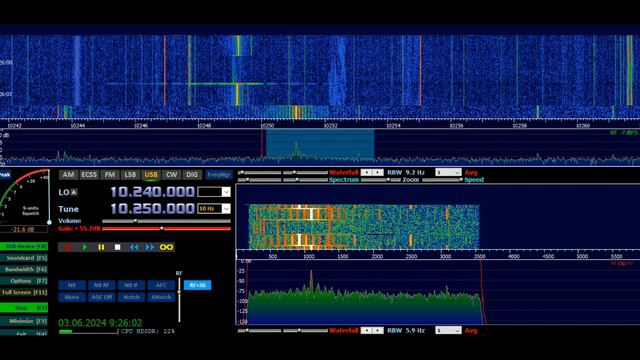640x360 pixels.
Task: Click the blue filter passband in RF spectrum
Action: click(x=320, y=144)
